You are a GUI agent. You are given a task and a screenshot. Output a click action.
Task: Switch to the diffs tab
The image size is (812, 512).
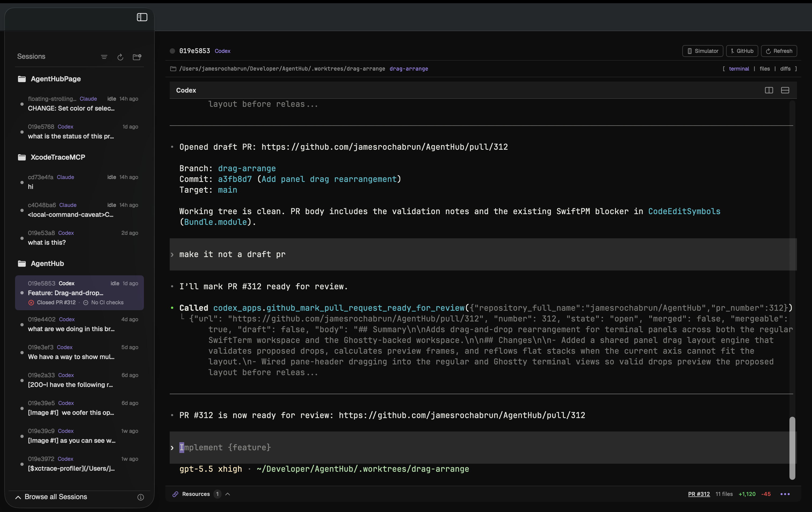click(x=785, y=69)
